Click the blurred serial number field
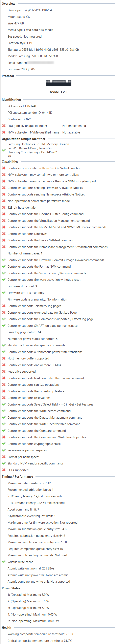117x644 pixels. point(41,63)
